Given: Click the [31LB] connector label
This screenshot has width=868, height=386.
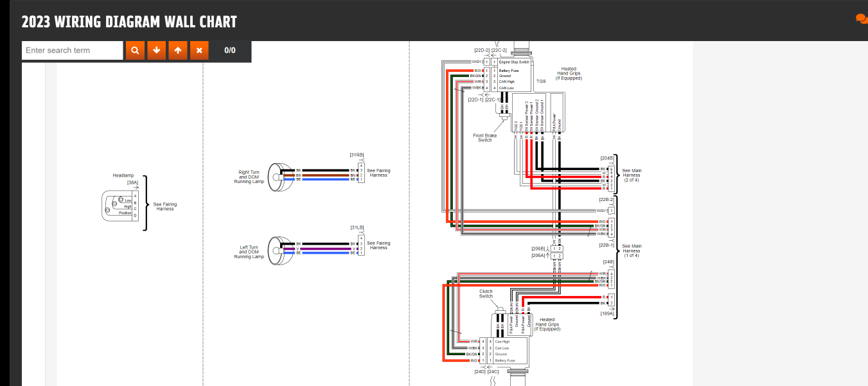Looking at the screenshot, I should [357, 227].
